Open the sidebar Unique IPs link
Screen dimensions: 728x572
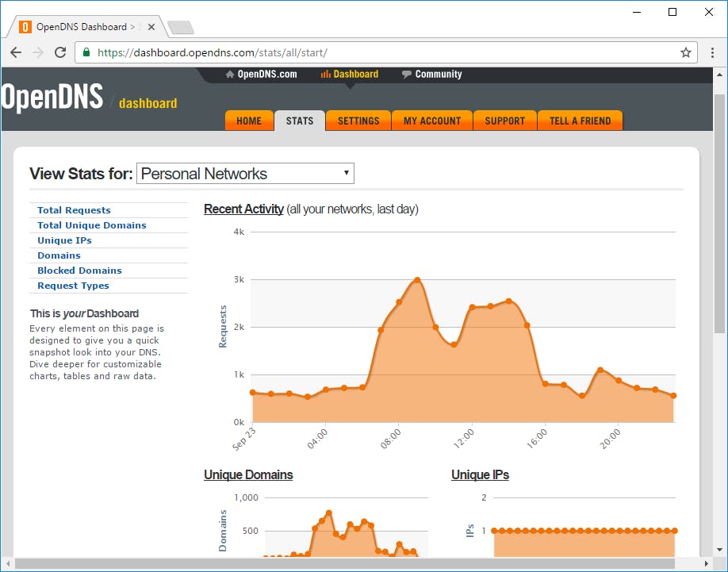(x=64, y=240)
